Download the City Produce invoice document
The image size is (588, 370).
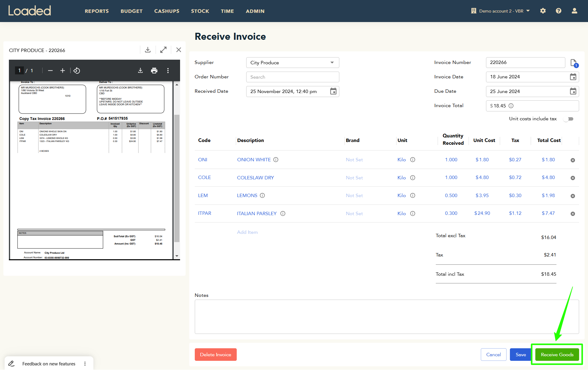(x=148, y=50)
